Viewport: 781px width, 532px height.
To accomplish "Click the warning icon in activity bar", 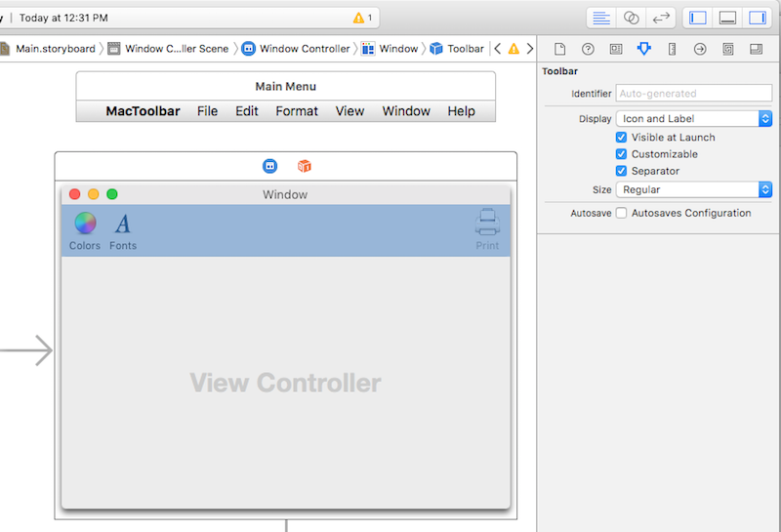I will pyautogui.click(x=358, y=19).
